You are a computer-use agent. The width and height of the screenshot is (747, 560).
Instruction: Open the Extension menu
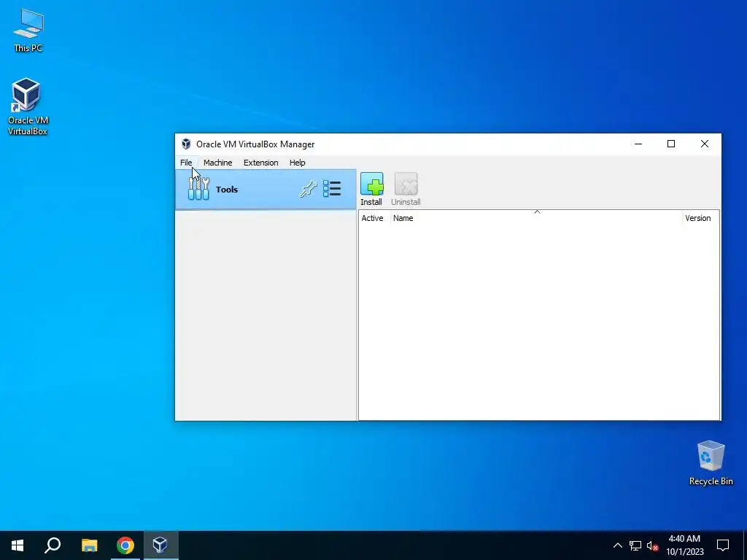(260, 163)
